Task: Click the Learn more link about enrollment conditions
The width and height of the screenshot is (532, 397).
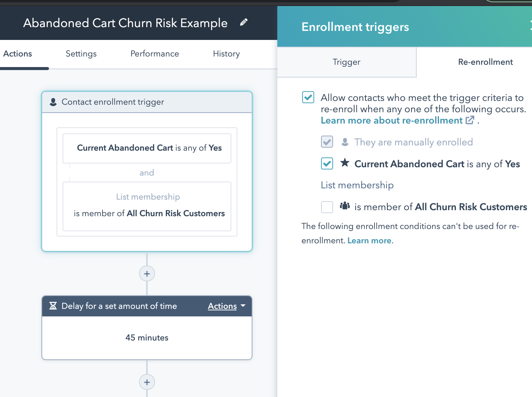Action: (x=369, y=241)
